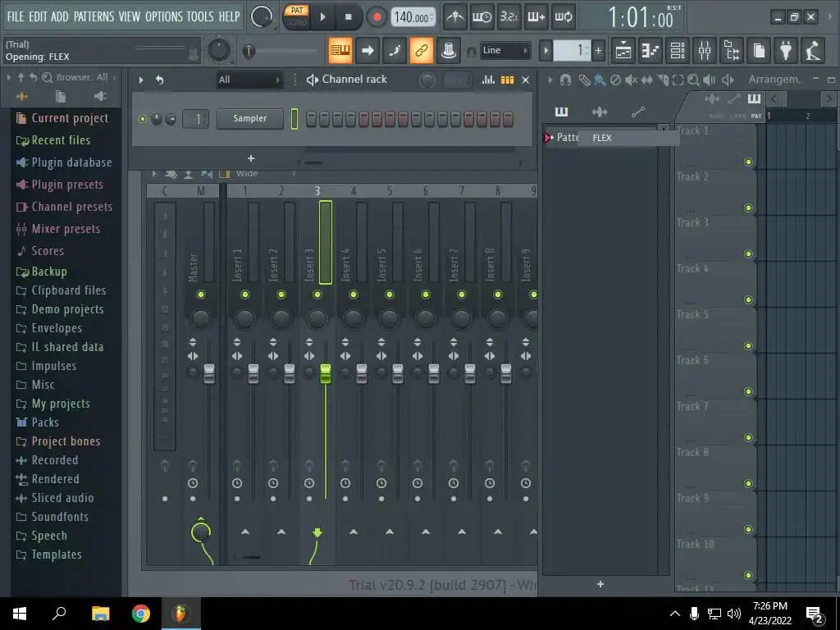Open the All channel filter dropdown
The width and height of the screenshot is (840, 630).
[x=249, y=80]
